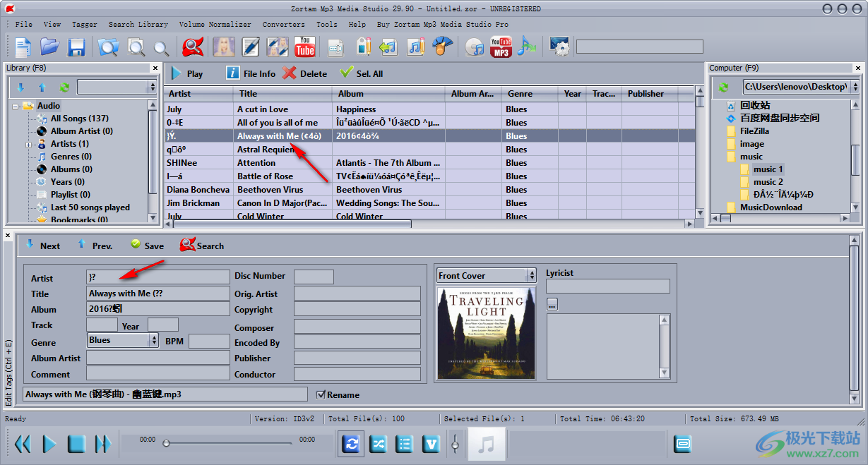This screenshot has width=868, height=465.
Task: Click the Delete button above the song list
Action: (305, 73)
